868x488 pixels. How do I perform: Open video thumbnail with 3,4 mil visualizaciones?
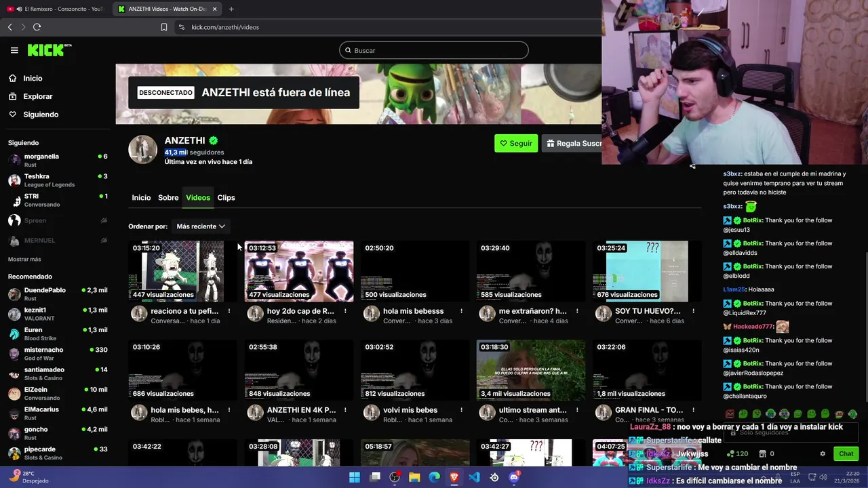531,370
